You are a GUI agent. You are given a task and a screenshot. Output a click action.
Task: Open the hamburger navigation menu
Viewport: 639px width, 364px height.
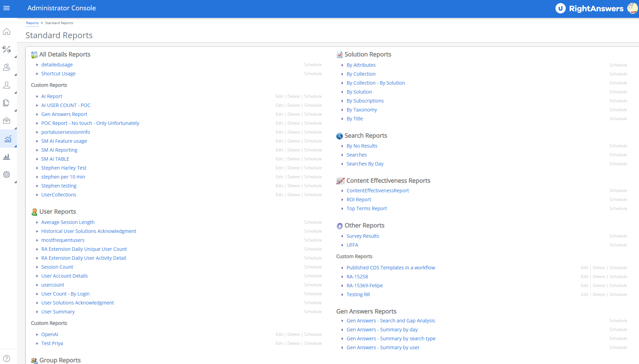tap(7, 8)
